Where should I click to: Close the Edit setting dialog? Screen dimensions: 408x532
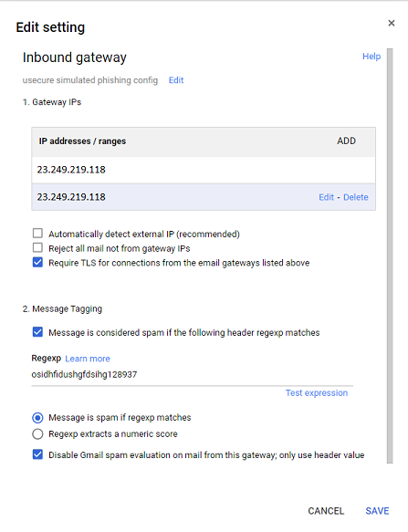click(x=392, y=23)
